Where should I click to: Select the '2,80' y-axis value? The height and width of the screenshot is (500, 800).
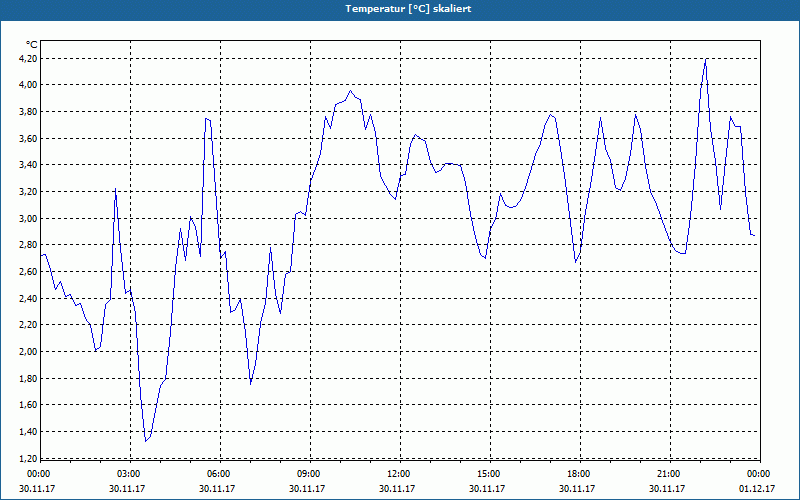(29, 245)
